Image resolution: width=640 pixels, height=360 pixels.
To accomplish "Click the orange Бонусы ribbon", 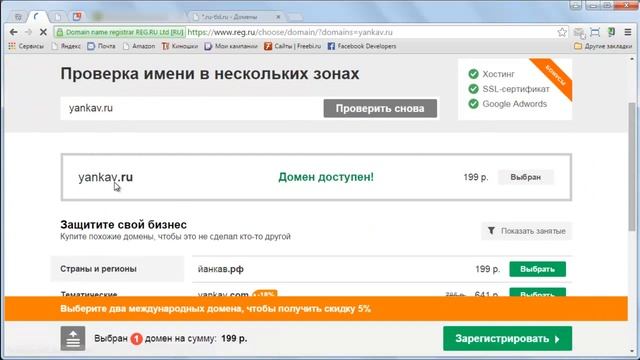I will click(555, 77).
